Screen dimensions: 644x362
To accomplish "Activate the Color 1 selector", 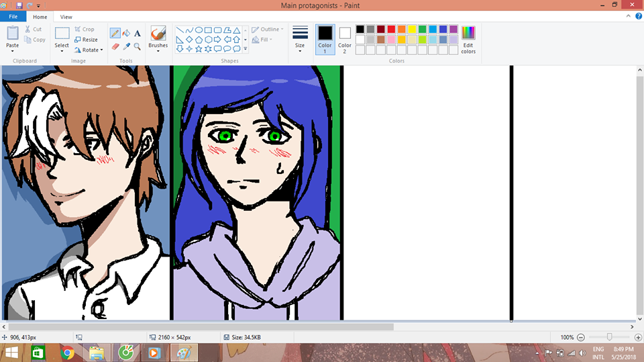I will coord(325,40).
